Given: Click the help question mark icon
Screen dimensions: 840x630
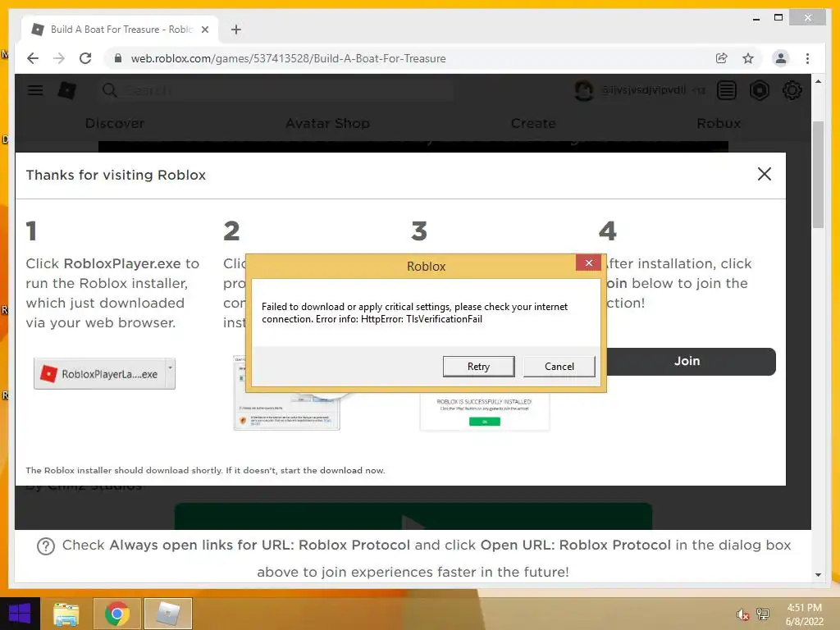Looking at the screenshot, I should click(x=46, y=546).
